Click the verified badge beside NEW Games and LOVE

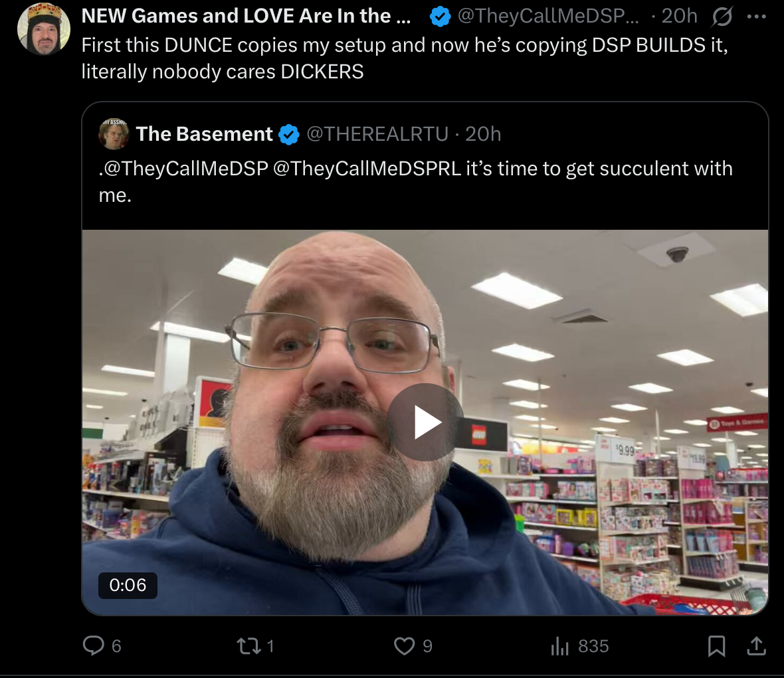440,17
